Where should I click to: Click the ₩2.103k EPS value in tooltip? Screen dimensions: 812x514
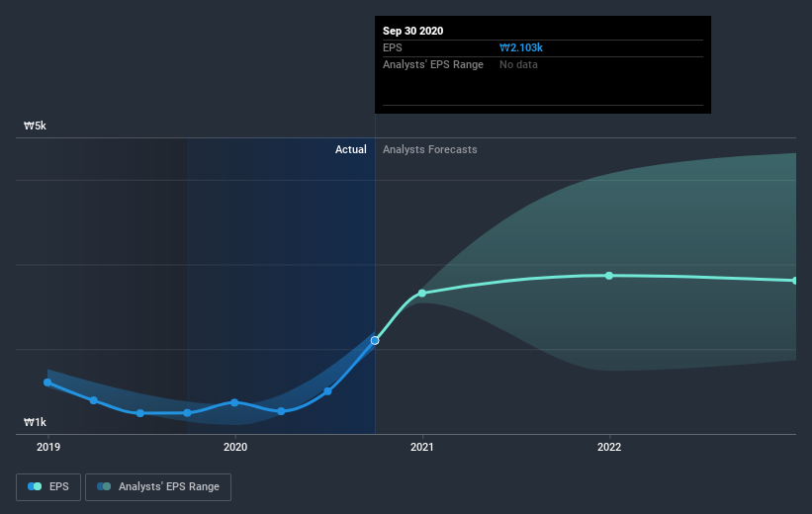tap(521, 47)
